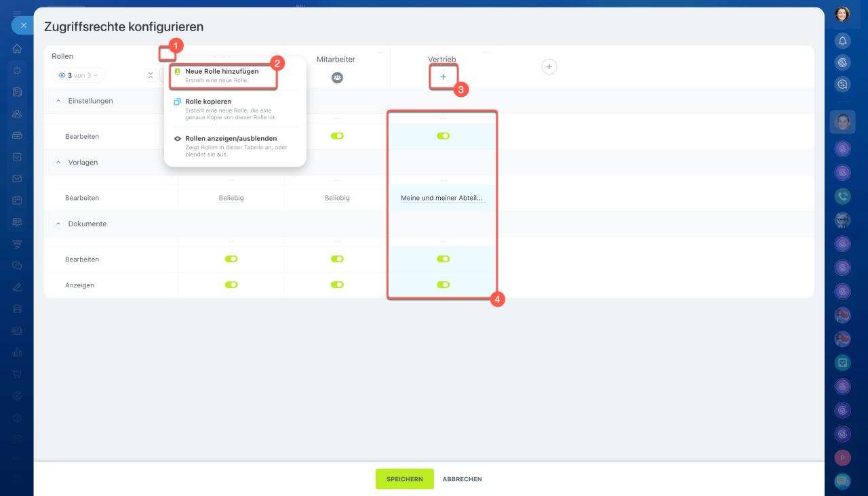Toggle Dokumente Bearbeiten in first role column
868x496 pixels.
pyautogui.click(x=231, y=259)
